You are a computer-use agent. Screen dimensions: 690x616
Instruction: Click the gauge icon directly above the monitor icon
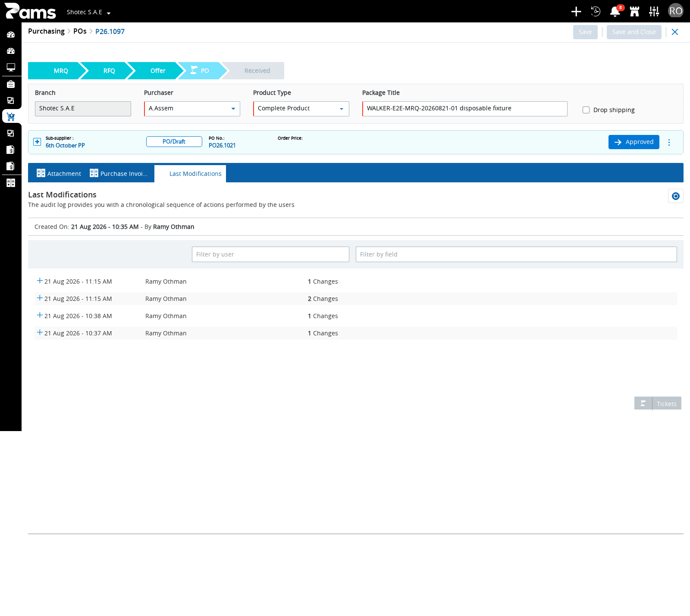pyautogui.click(x=11, y=51)
